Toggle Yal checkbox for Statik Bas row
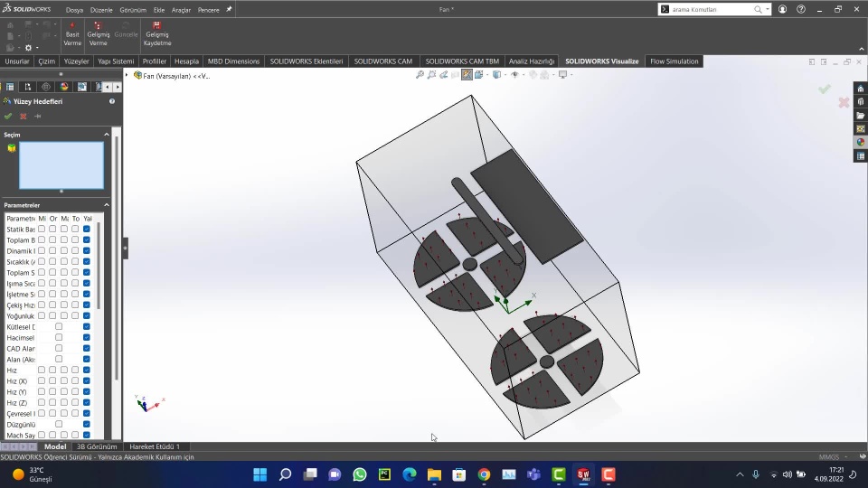868x488 pixels. click(x=87, y=229)
